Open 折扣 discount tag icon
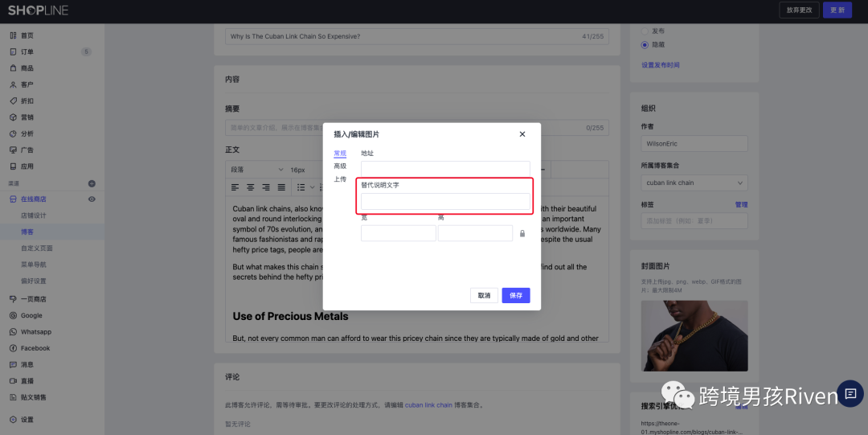This screenshot has width=868, height=435. point(13,101)
